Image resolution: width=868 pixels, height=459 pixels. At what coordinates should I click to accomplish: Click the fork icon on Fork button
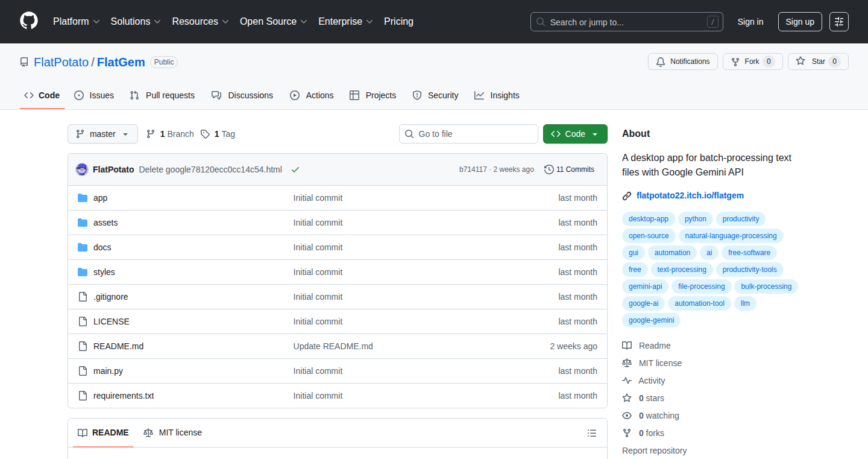(x=735, y=62)
